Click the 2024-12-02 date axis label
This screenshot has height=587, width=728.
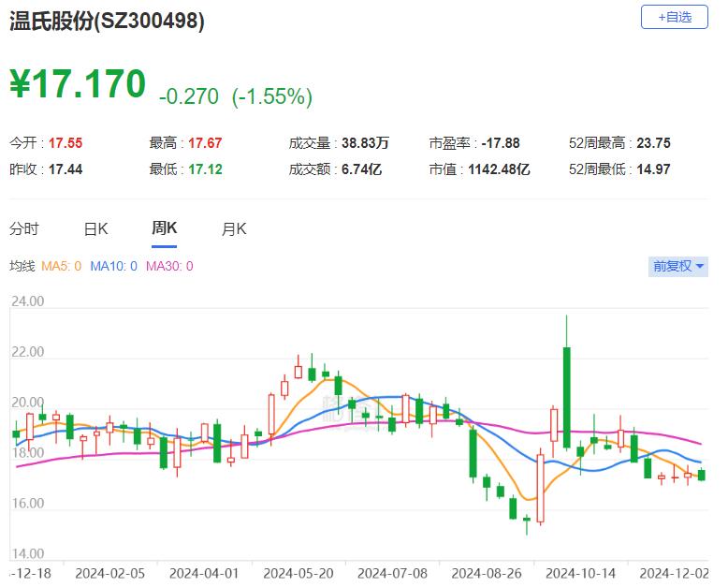point(671,572)
